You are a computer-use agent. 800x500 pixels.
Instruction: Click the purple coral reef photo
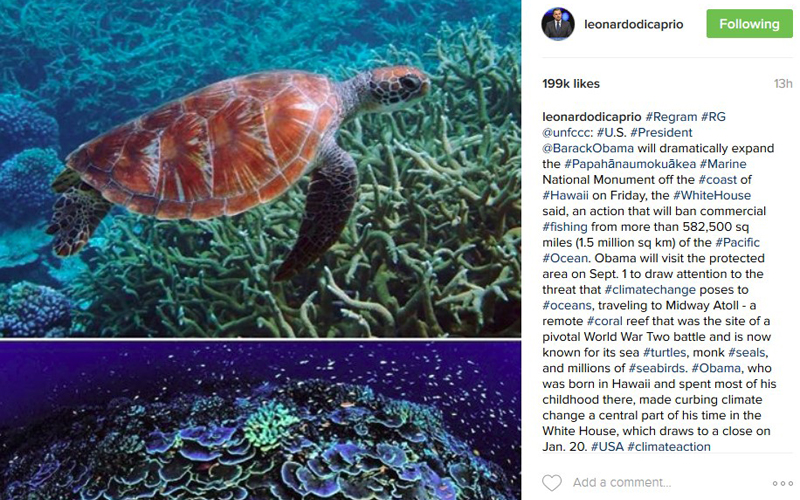pos(260,421)
